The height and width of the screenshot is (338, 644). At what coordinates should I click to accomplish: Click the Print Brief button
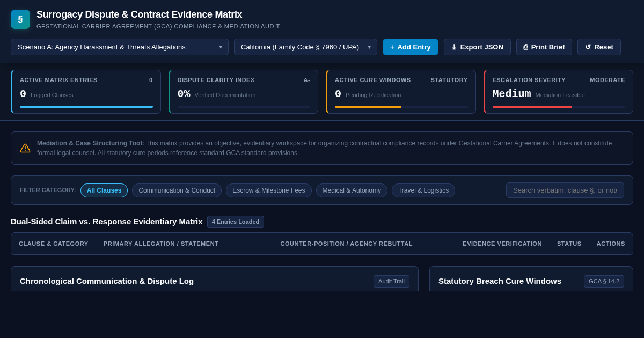[x=544, y=47]
